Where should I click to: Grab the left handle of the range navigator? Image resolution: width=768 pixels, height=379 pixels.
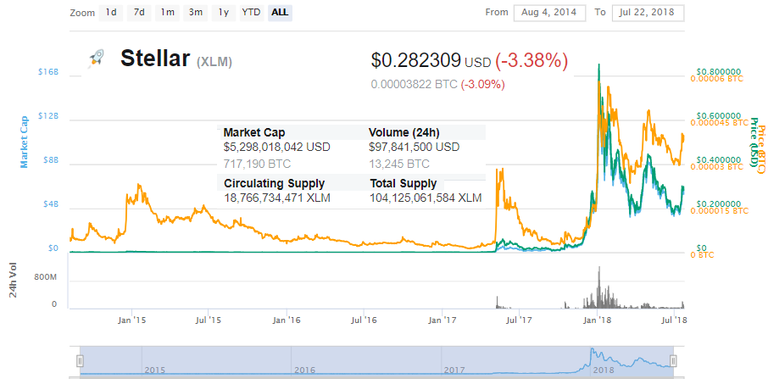tap(80, 361)
